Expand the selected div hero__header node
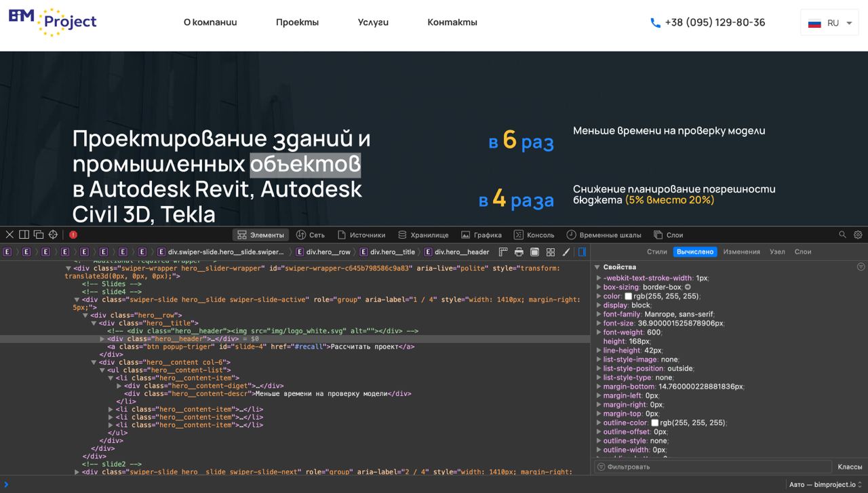This screenshot has height=493, width=868. (103, 338)
